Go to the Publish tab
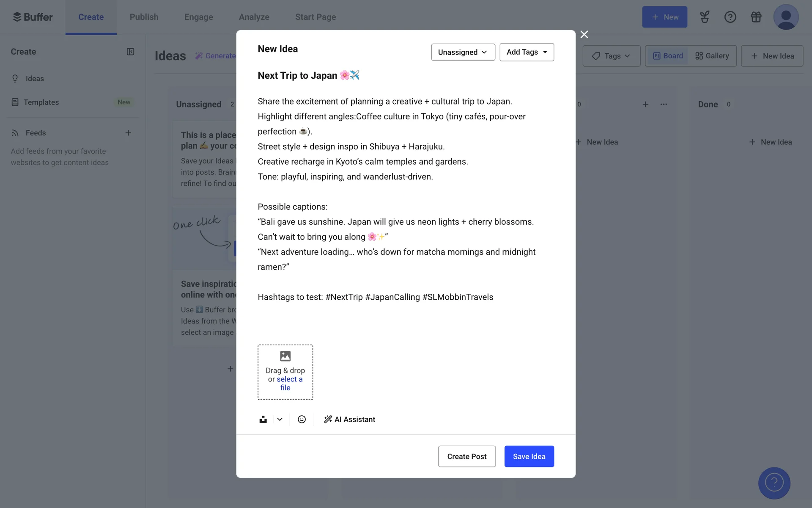812x508 pixels. (144, 17)
